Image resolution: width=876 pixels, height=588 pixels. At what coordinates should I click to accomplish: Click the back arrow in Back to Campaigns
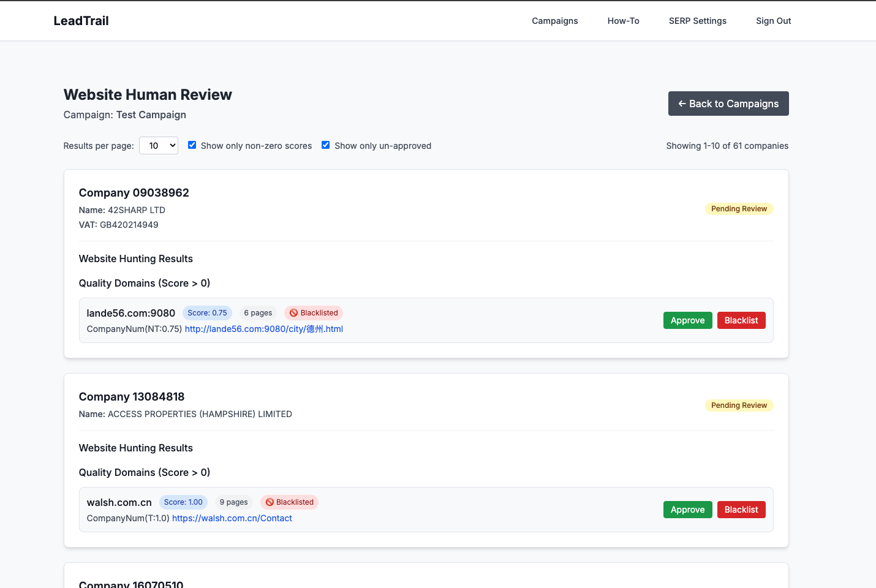[x=682, y=104]
